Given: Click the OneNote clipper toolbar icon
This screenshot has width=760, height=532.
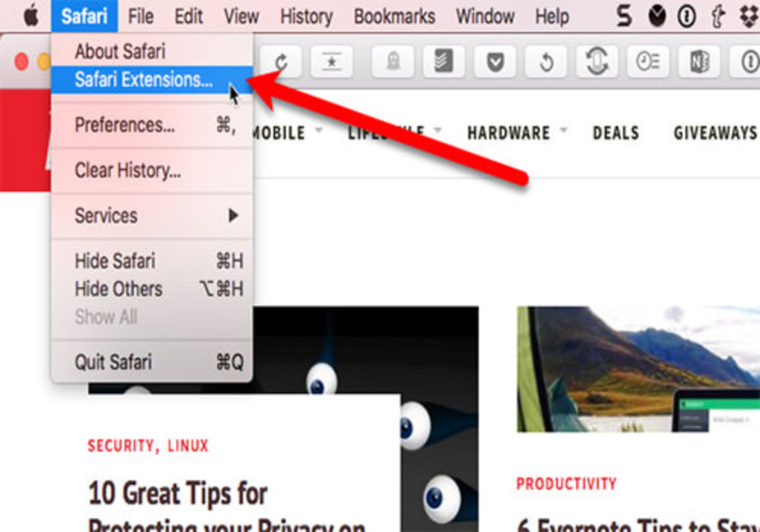Looking at the screenshot, I should coord(699,61).
